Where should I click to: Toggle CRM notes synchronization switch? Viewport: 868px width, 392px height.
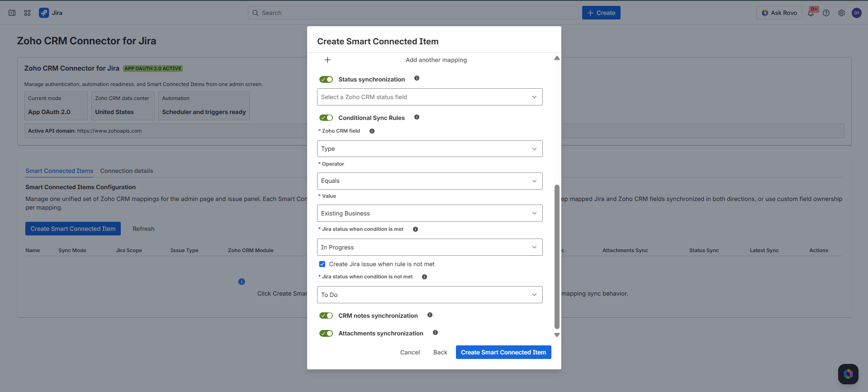point(326,316)
